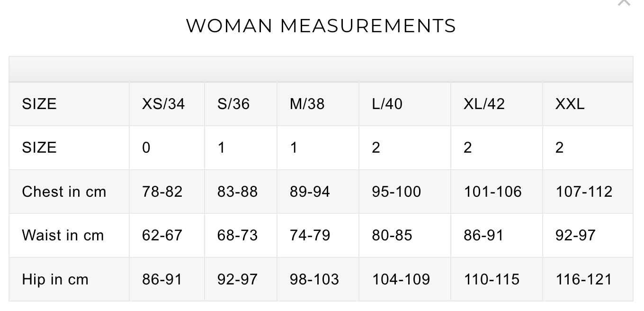Click the Chest in cm row label

[64, 192]
